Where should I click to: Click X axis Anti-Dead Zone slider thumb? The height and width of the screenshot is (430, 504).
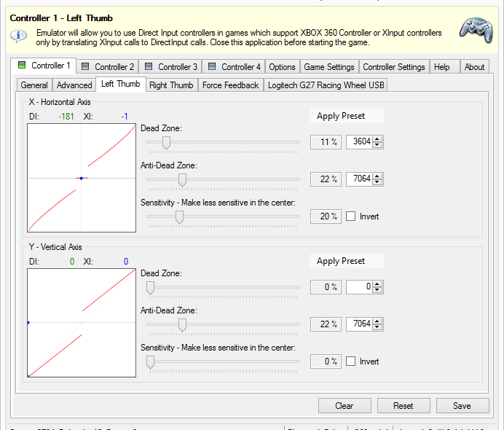point(182,180)
